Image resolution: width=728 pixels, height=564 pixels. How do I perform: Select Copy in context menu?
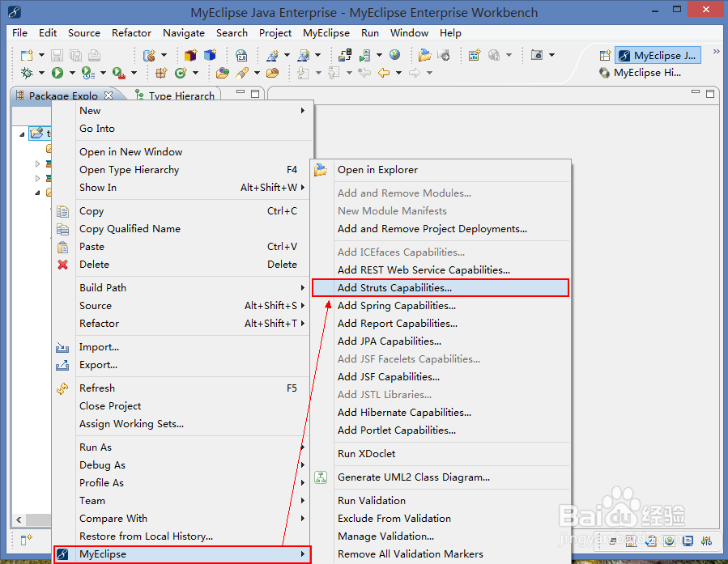coord(182,211)
